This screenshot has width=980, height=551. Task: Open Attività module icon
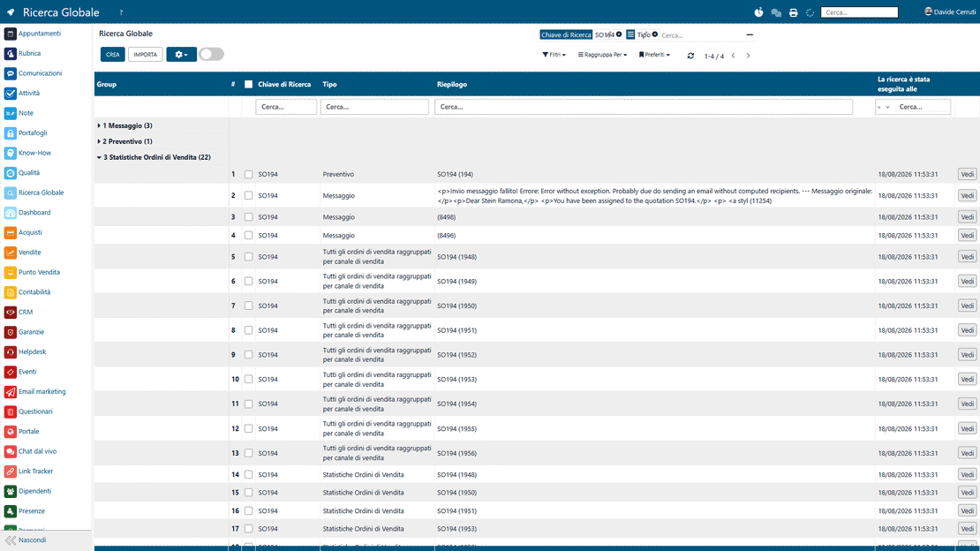tap(10, 94)
